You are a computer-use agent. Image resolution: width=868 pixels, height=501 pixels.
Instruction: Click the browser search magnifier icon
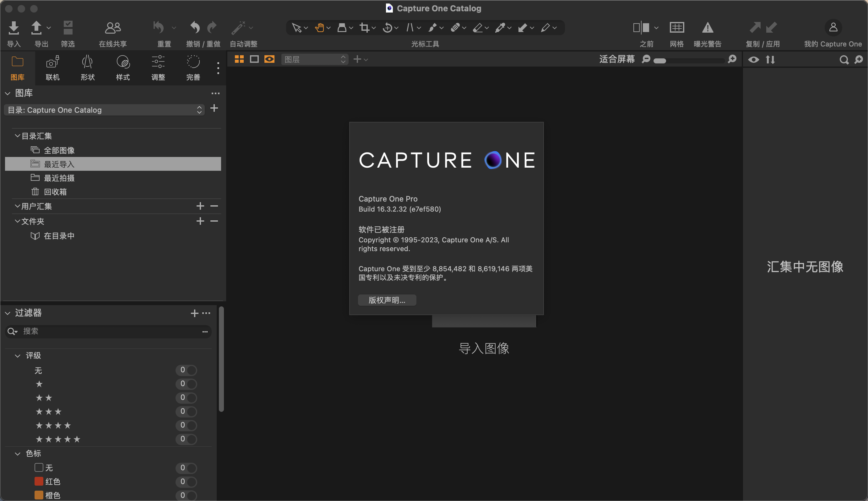point(844,60)
